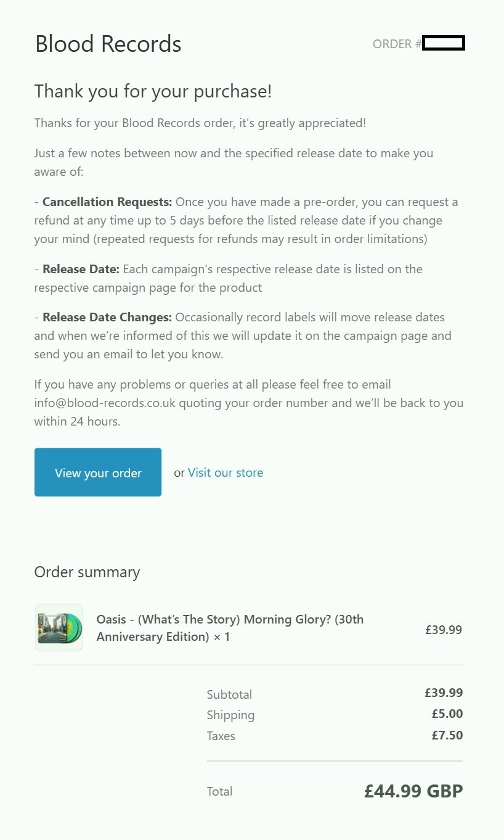Select the £5.00 shipping amount
This screenshot has height=840, width=504.
point(447,714)
